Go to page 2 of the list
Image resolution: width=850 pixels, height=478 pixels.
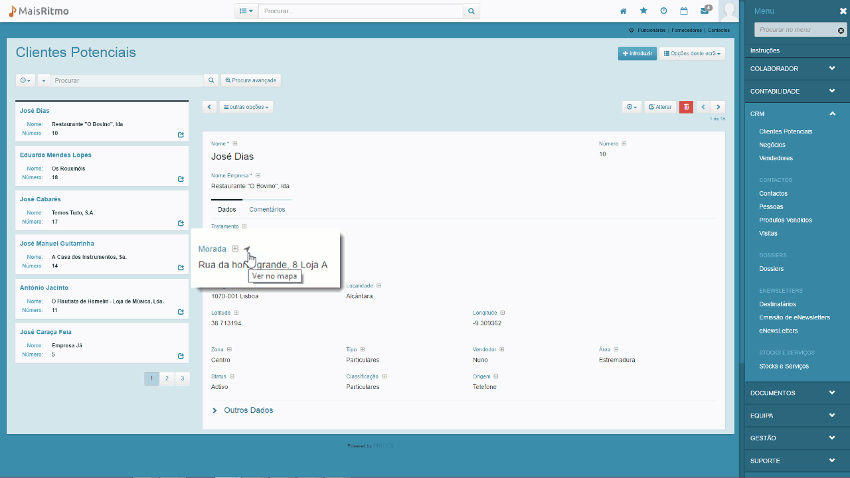pos(167,378)
